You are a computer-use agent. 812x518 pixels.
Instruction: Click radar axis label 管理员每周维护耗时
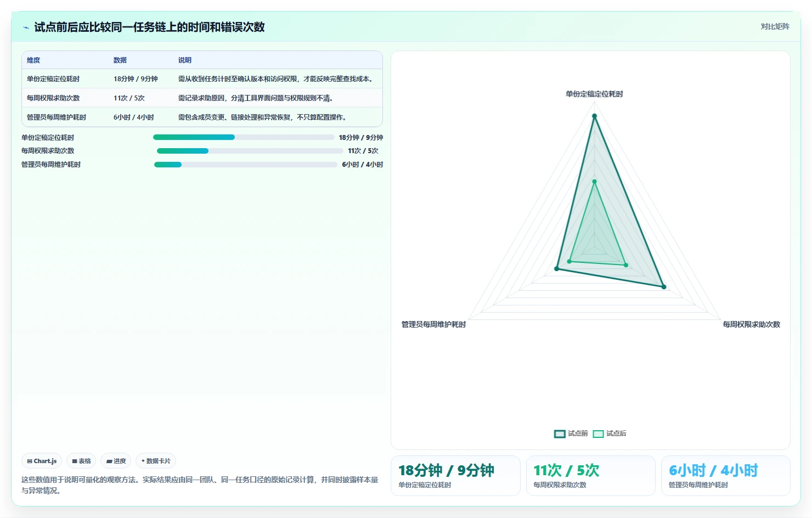click(x=433, y=324)
